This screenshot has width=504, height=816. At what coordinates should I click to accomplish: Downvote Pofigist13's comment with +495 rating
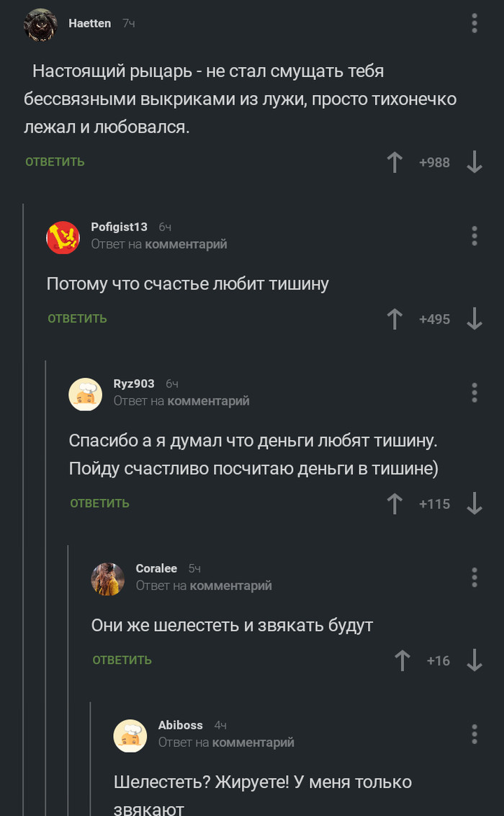(x=474, y=319)
